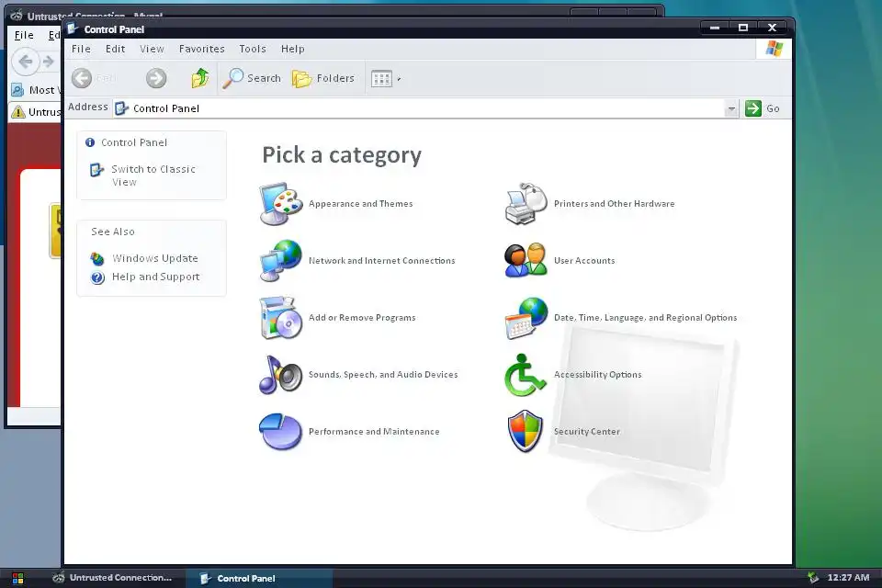This screenshot has width=882, height=588.
Task: Open the Windows Update link
Action: tap(155, 258)
